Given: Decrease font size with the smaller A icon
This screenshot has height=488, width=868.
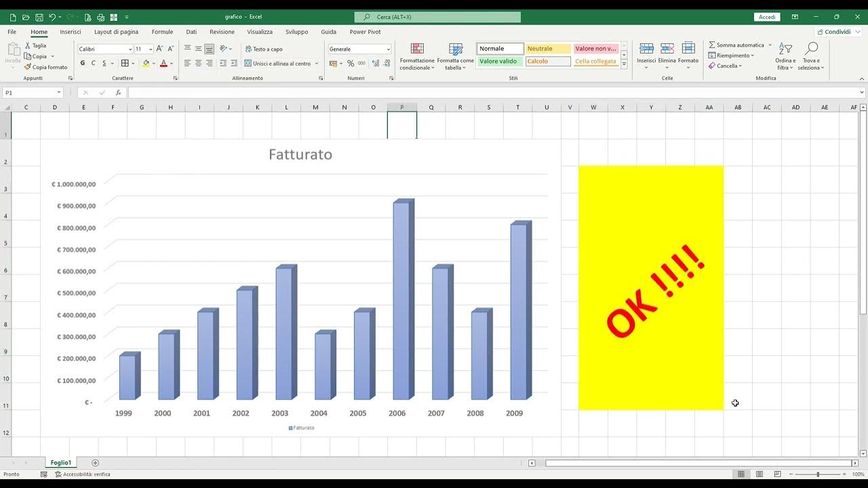Looking at the screenshot, I should click(170, 49).
